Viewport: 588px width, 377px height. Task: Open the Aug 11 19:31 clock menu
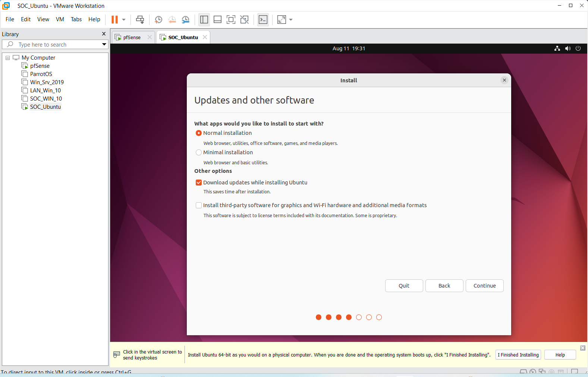click(349, 48)
